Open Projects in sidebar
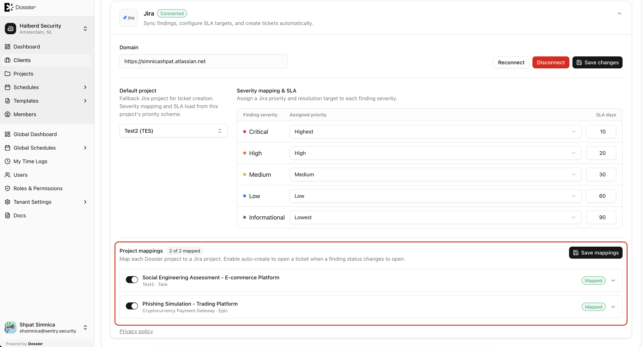 click(47, 73)
